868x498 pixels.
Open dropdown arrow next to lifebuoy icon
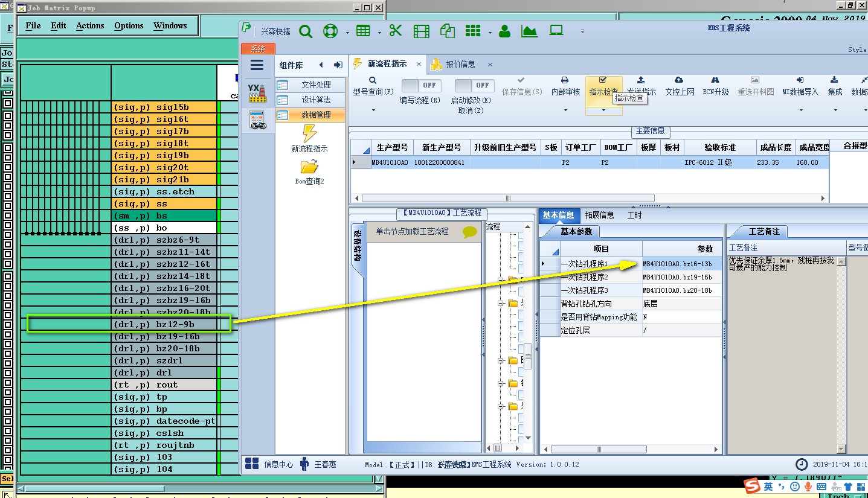(x=347, y=32)
